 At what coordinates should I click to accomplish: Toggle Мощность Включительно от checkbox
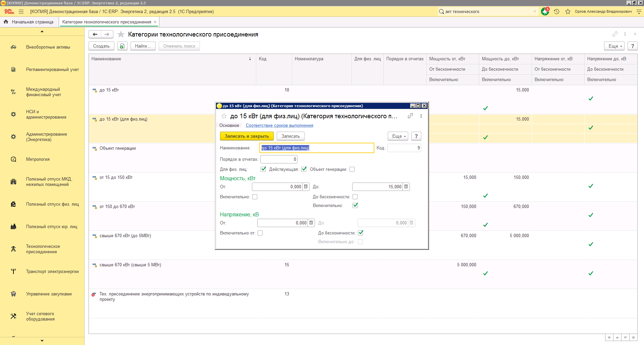[255, 197]
